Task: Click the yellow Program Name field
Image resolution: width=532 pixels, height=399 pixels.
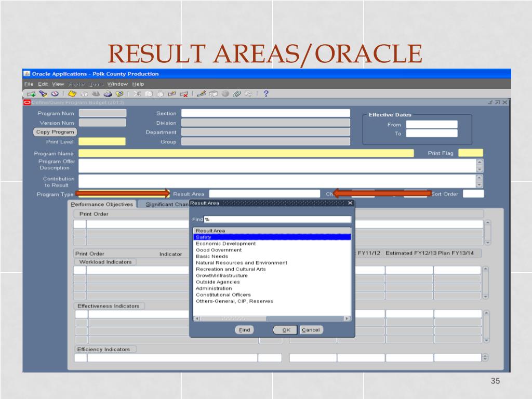Action: pyautogui.click(x=246, y=153)
